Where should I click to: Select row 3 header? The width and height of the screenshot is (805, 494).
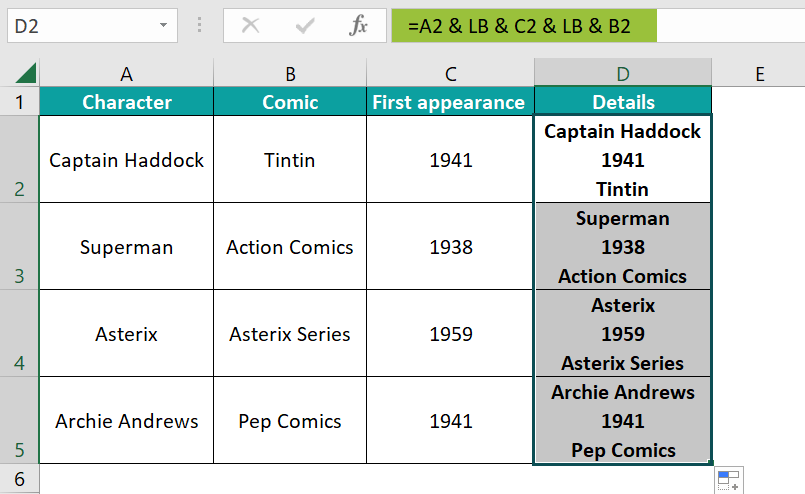pos(19,246)
